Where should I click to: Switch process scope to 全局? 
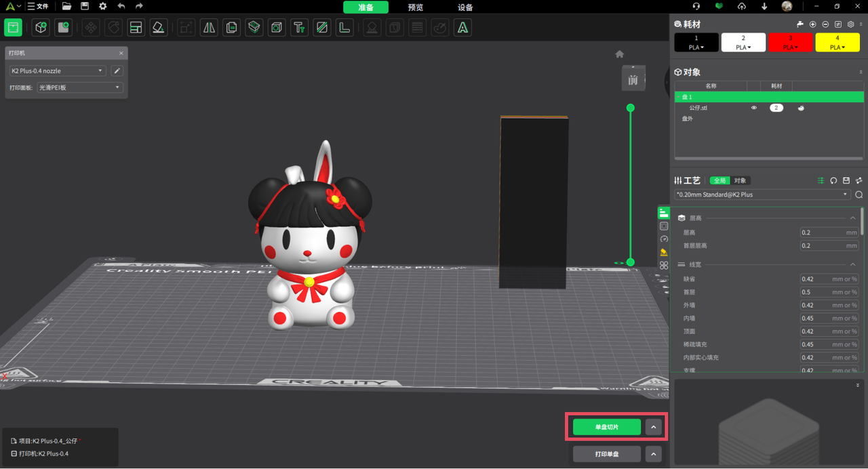(719, 180)
